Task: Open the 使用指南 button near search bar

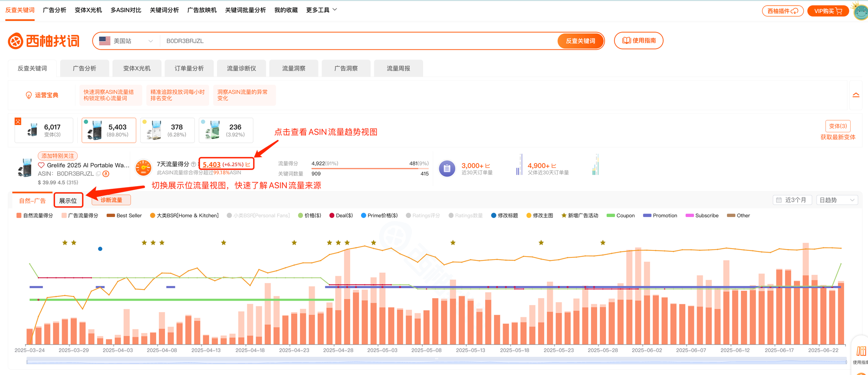Action: [x=638, y=40]
